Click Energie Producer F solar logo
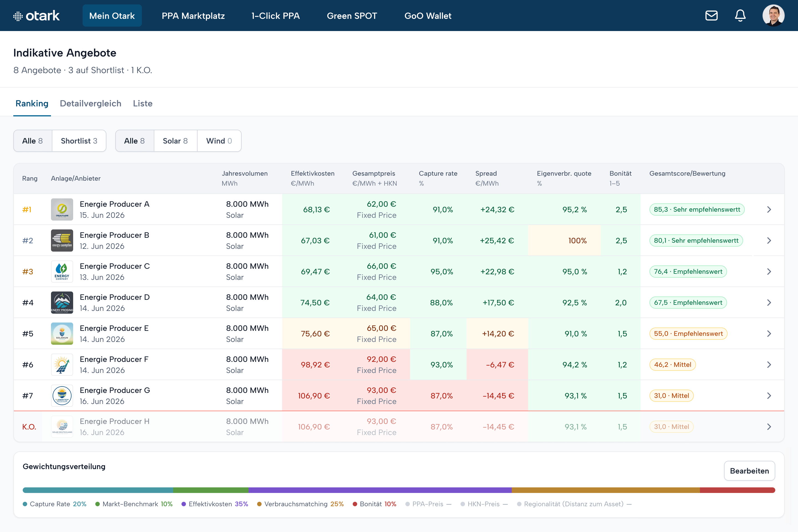Viewport: 798px width, 532px height. (62, 365)
